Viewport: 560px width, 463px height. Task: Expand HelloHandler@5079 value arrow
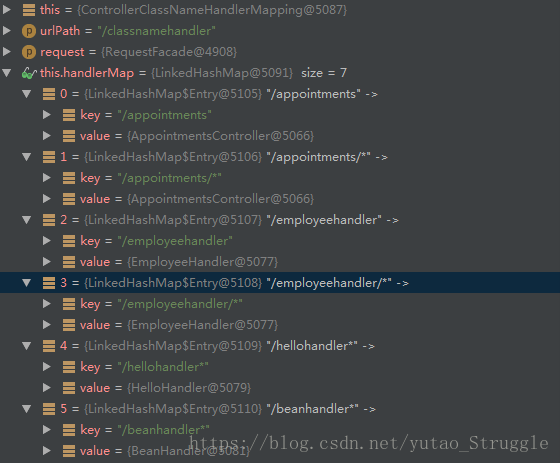pos(47,388)
